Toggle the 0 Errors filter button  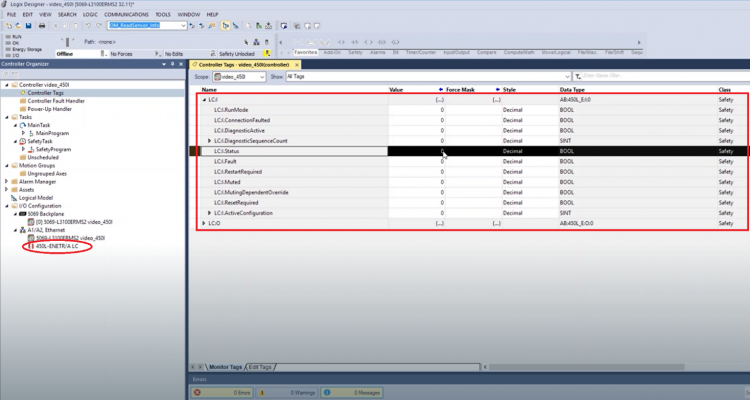pos(222,392)
